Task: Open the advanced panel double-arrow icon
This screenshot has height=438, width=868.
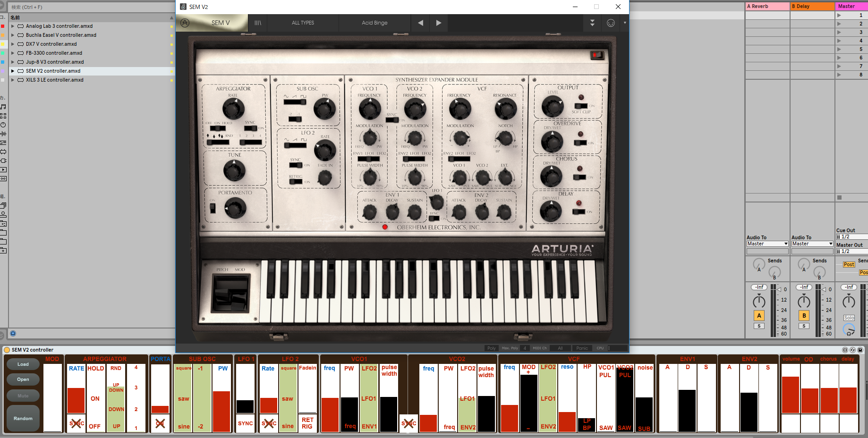Action: coord(592,23)
